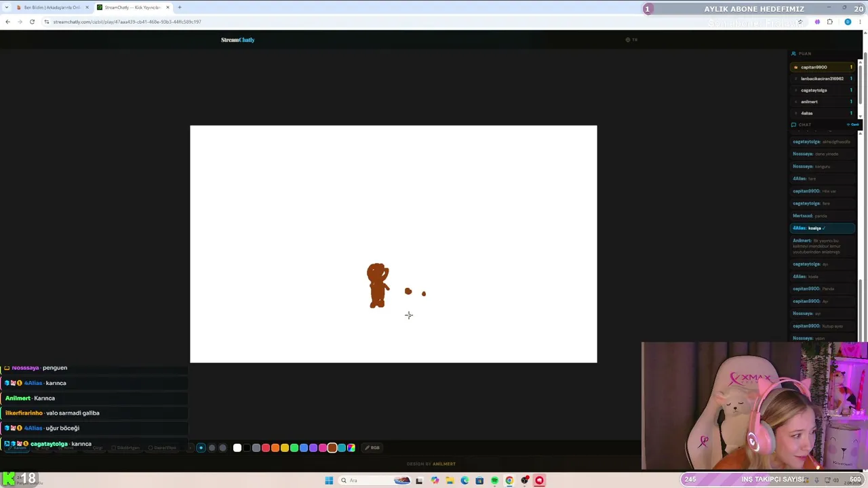Pick the red color swatch
Screen dimensions: 868x488
[266, 447]
